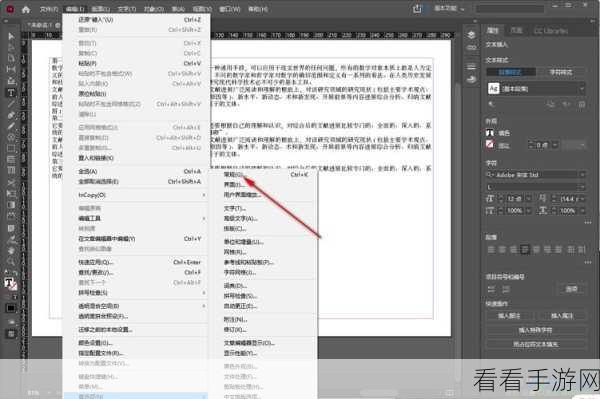Click the 描边 stroke color swatch
The width and height of the screenshot is (600, 399).
coord(490,145)
